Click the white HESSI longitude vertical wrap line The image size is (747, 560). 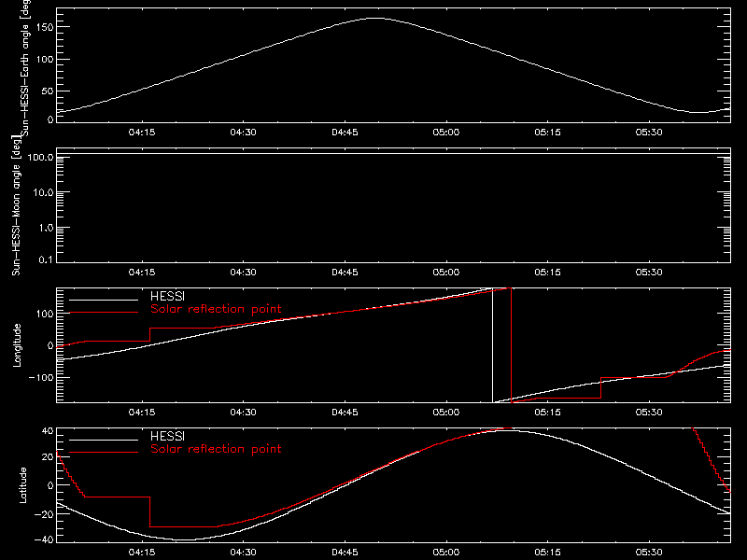pyautogui.click(x=493, y=345)
